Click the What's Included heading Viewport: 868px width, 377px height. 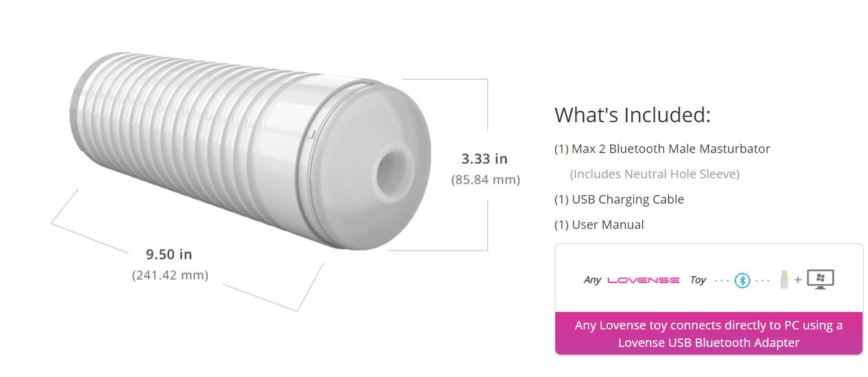pyautogui.click(x=632, y=114)
